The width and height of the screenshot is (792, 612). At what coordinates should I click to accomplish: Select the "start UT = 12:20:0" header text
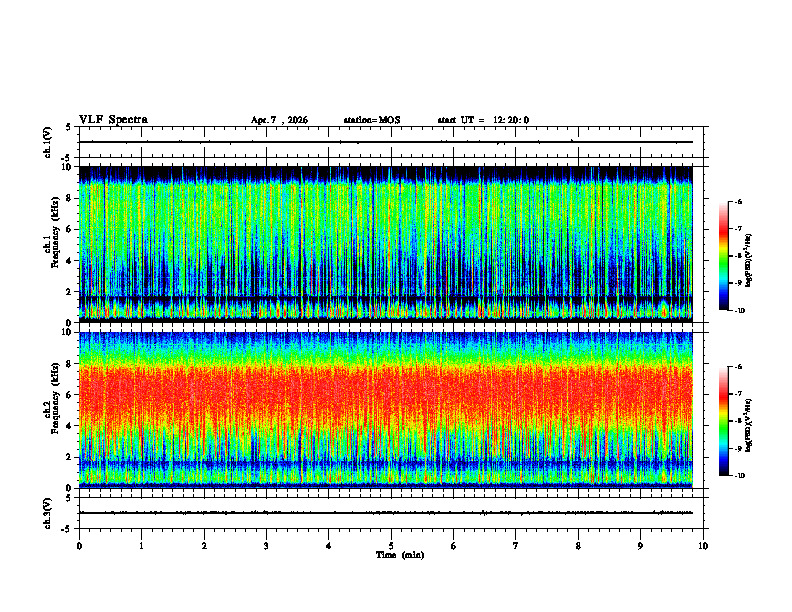click(483, 120)
